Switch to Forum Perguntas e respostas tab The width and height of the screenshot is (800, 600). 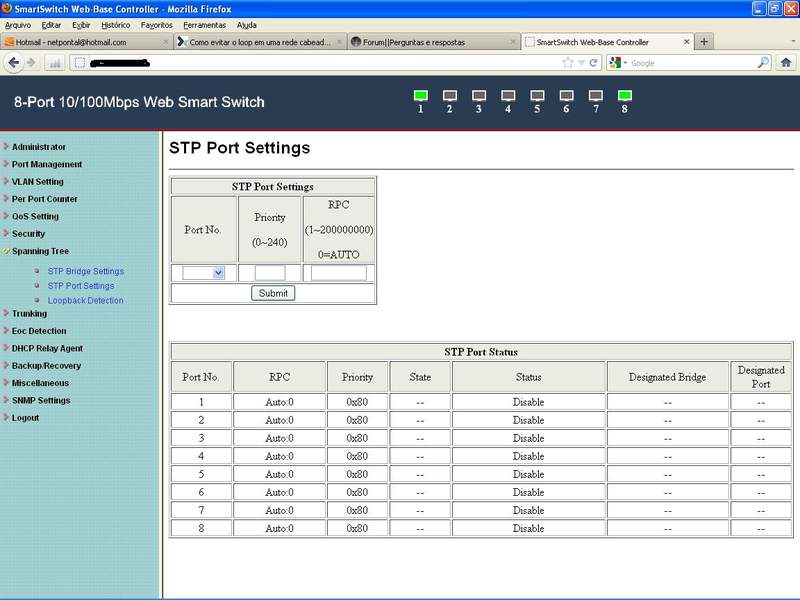[x=433, y=42]
